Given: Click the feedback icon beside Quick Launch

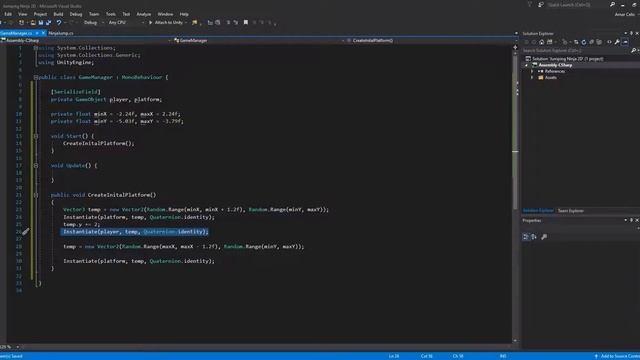Looking at the screenshot, I should point(541,5).
